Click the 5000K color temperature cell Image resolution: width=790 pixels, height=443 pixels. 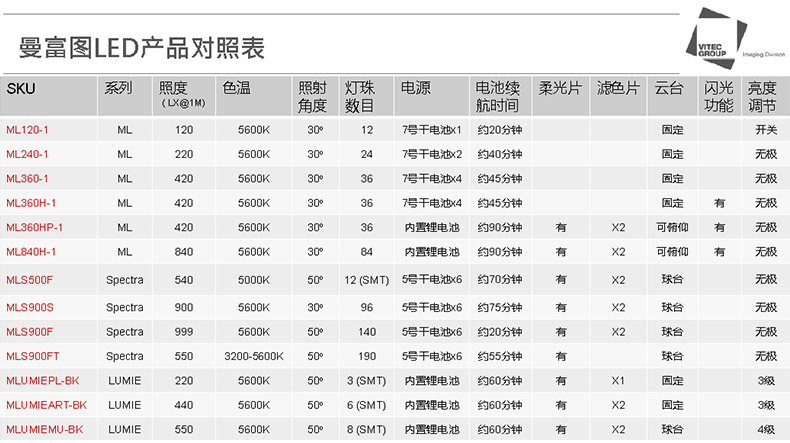[x=254, y=280]
